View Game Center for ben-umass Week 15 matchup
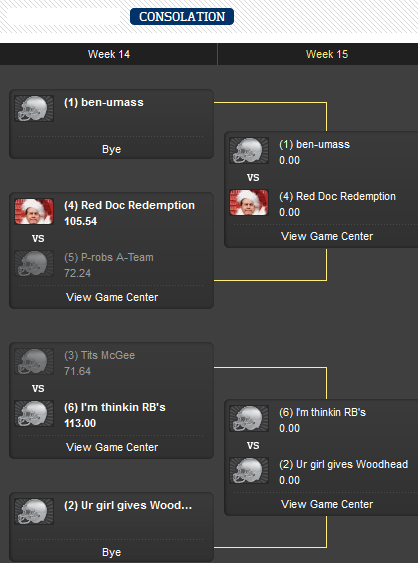The height and width of the screenshot is (563, 418). (x=327, y=236)
